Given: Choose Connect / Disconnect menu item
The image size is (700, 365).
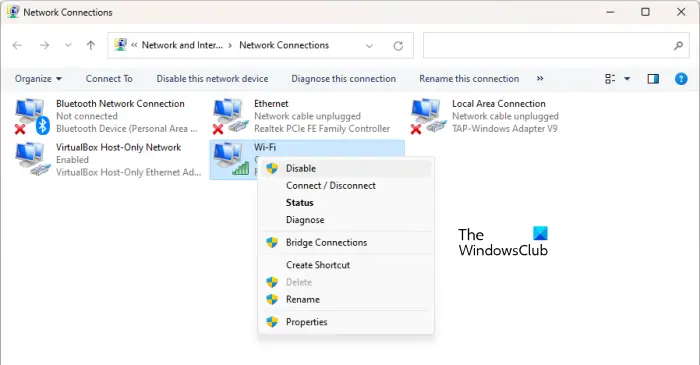Looking at the screenshot, I should click(346, 186).
